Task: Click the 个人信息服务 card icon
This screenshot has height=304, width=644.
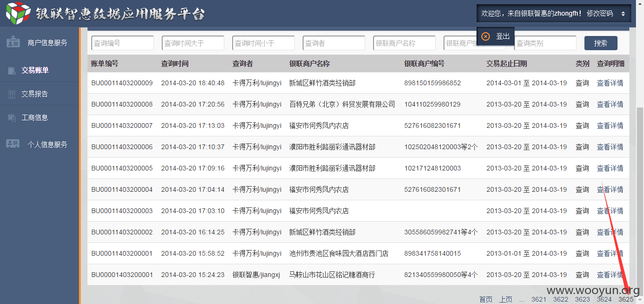Action: (13, 144)
